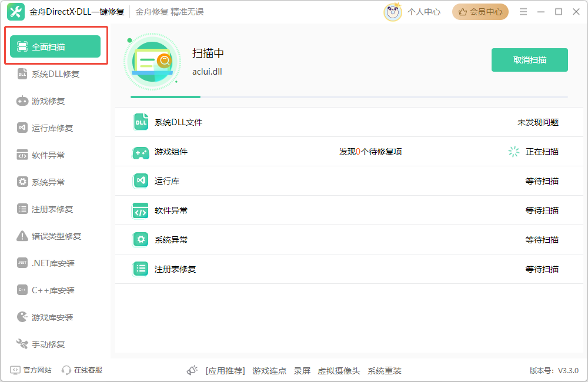Click the C++库安装 sidebar icon

22,290
